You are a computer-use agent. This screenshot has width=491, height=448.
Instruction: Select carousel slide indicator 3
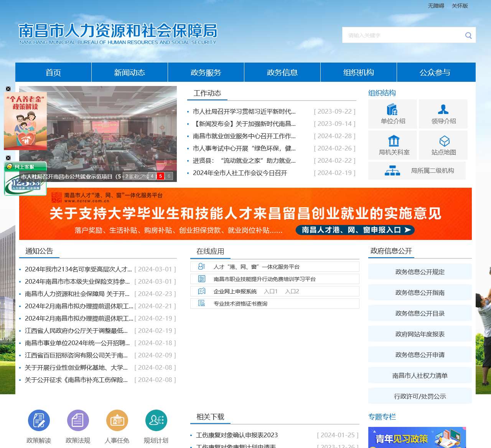pyautogui.click(x=143, y=176)
